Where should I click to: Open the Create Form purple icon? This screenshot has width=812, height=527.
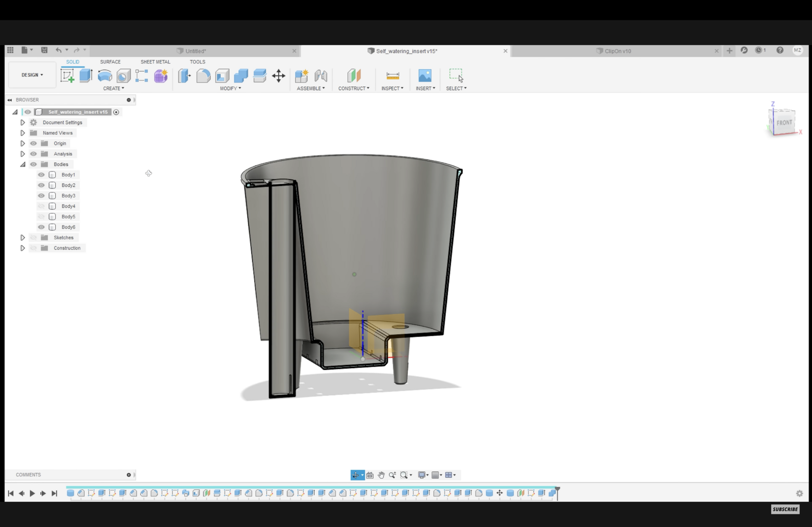click(160, 76)
